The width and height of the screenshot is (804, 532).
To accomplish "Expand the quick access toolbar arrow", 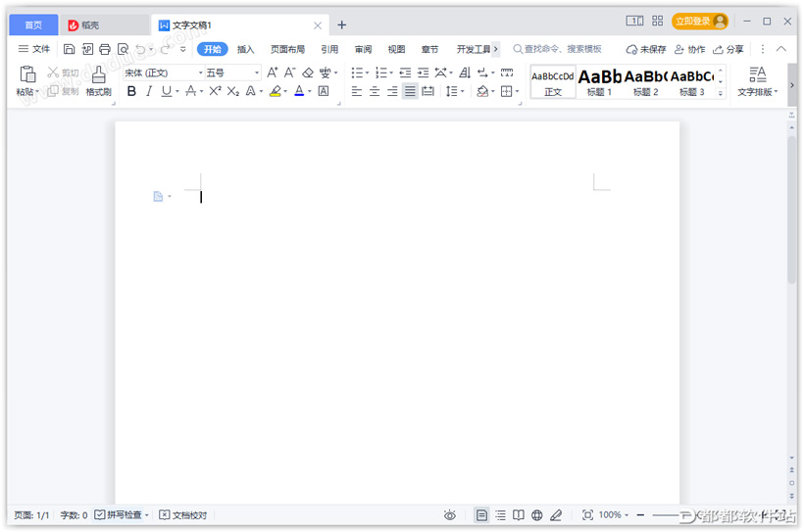I will tap(183, 49).
